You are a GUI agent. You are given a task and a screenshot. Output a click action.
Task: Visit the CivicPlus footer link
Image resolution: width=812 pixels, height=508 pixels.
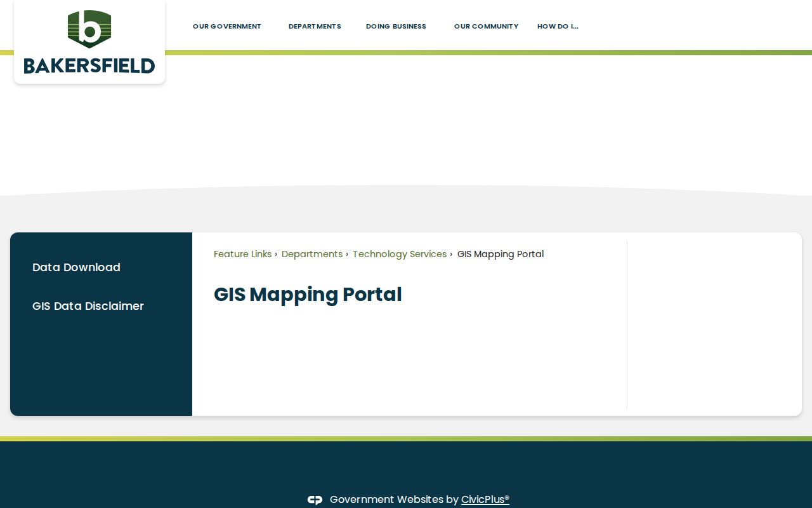485,500
